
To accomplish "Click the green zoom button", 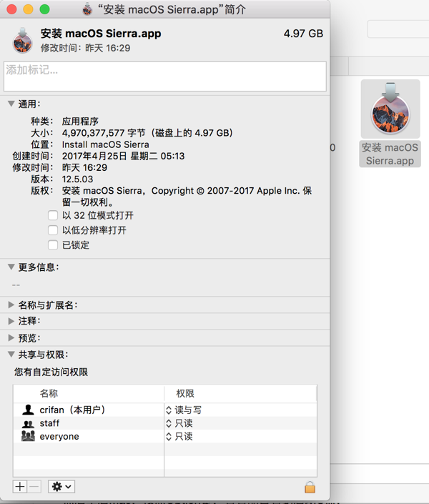I will (44, 9).
